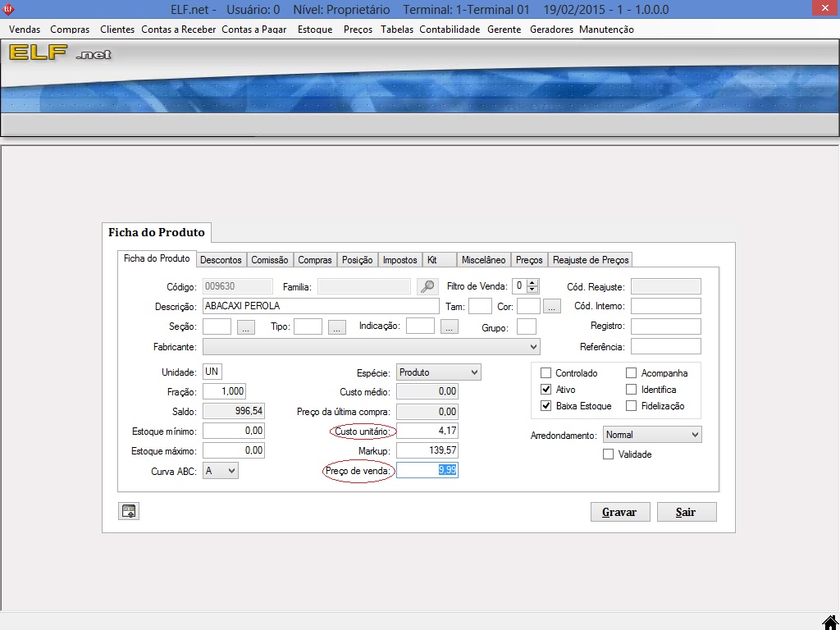840x630 pixels.
Task: Click the ELF .net logo
Action: click(x=60, y=52)
